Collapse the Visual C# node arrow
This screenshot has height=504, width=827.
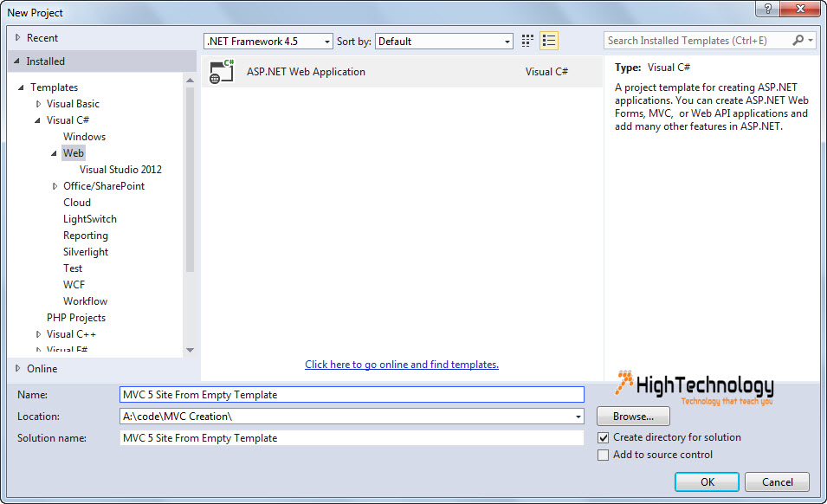coord(37,120)
